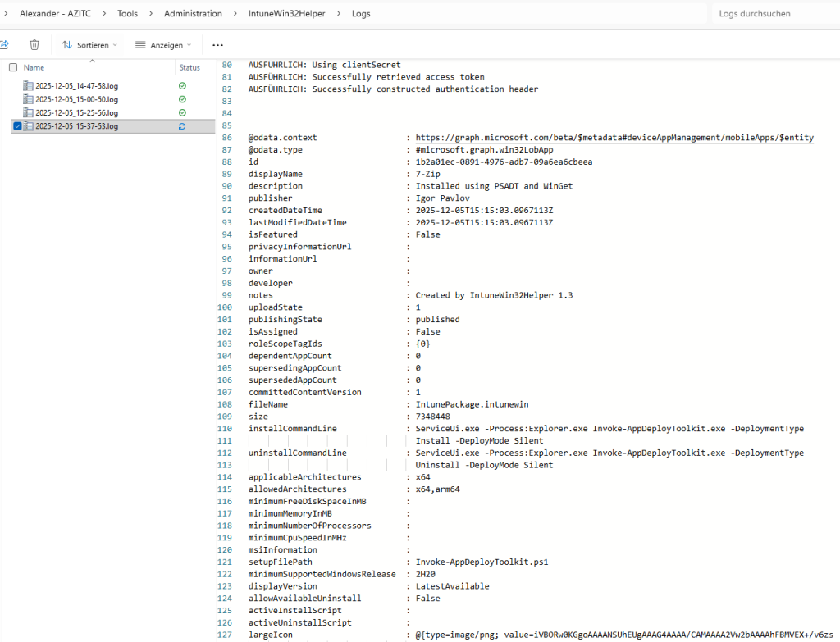
Task: Click the green check status for 2025-12-05_14-47-58.log
Action: click(x=182, y=86)
